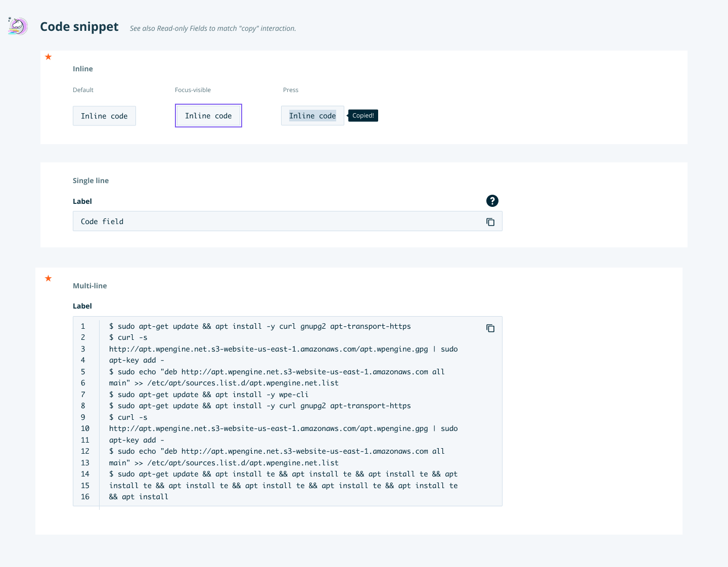Click the help question mark icon
728x567 pixels.
coord(492,201)
